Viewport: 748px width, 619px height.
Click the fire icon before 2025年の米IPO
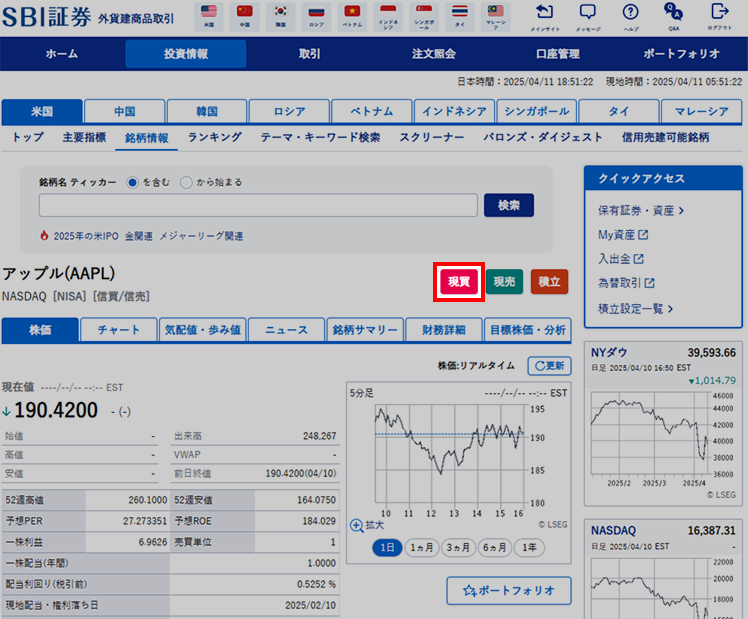(44, 236)
